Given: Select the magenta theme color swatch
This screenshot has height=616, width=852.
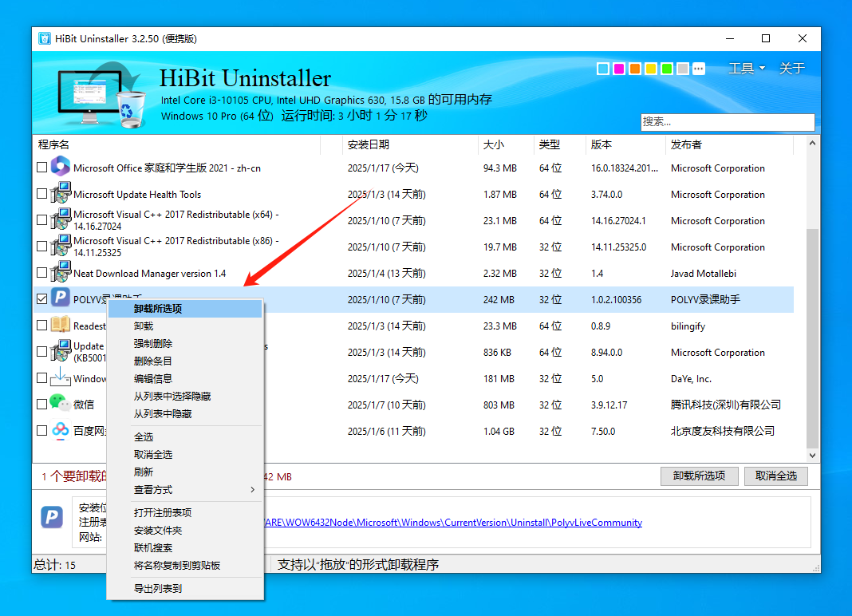Looking at the screenshot, I should [x=618, y=69].
